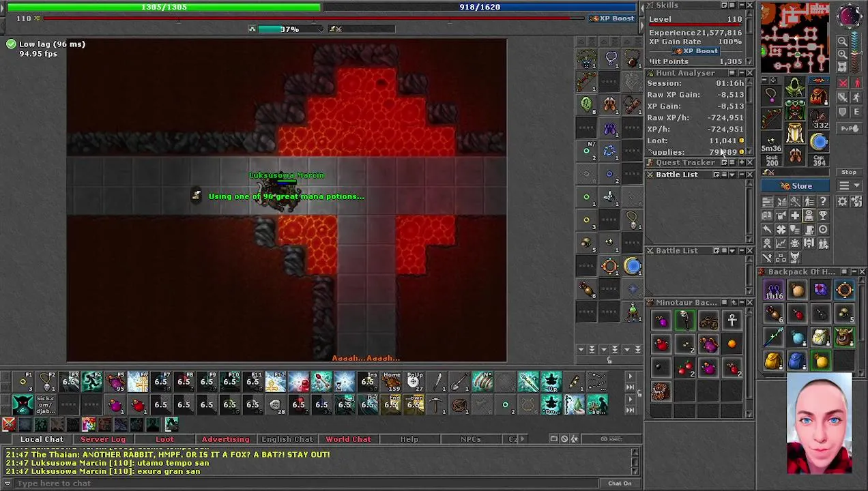Click the PgUp hotkey slot showing 27
Viewport: 868px width, 491px height.
414,383
